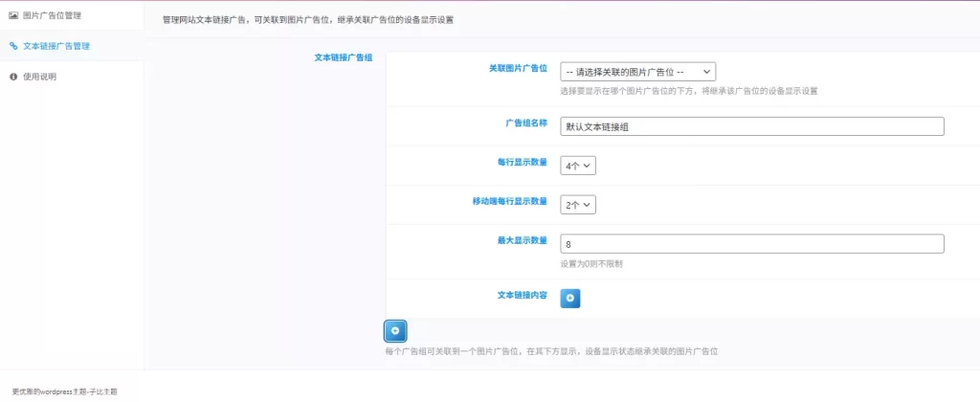Add a new 文本链接广告组 with bottom plus button
This screenshot has width=980, height=402.
pos(395,331)
